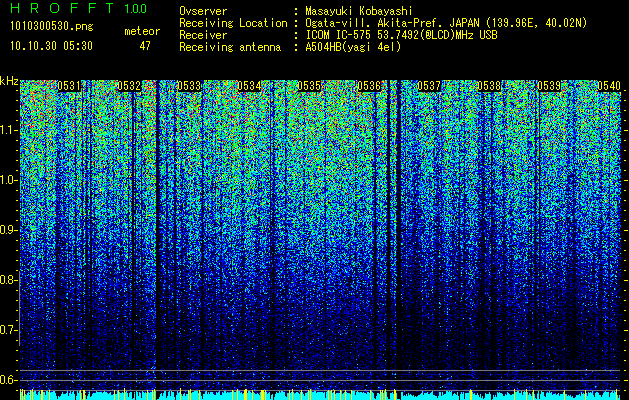This screenshot has width=629, height=400.
Task: Click the 0.6 frequency axis label
Action: [x=9, y=380]
